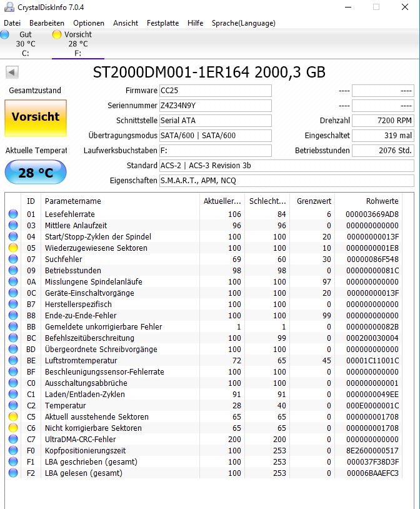
Task: Open the Ansicht menu
Action: click(x=126, y=23)
